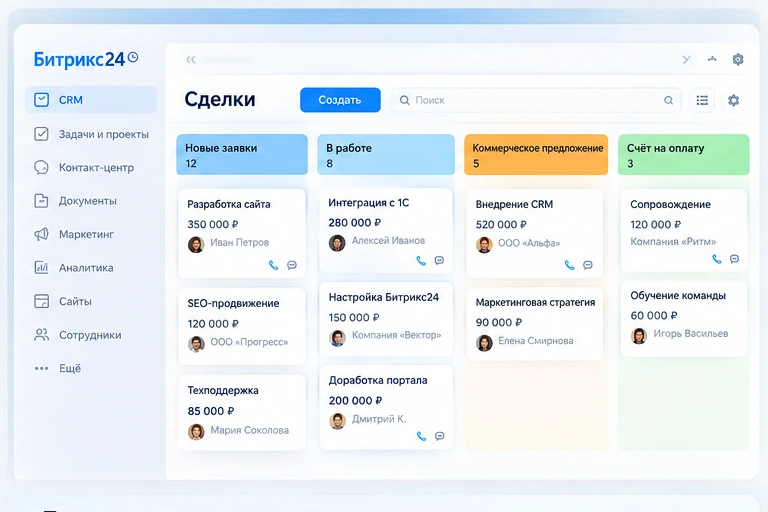Call contact on Доработка портала card

click(x=421, y=436)
